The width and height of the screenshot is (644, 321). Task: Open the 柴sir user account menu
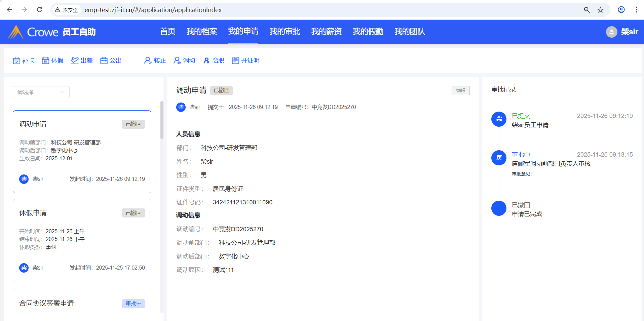(622, 32)
